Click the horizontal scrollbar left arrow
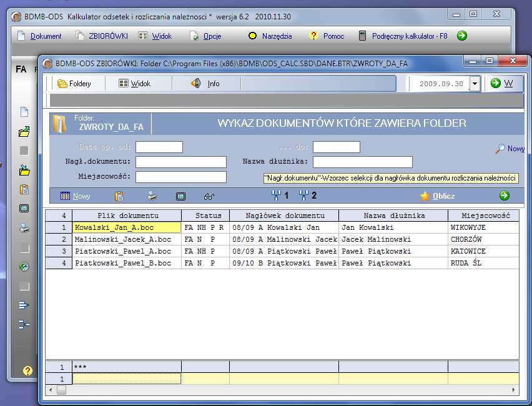Viewport: 532px width, 406px height. pyautogui.click(x=51, y=390)
